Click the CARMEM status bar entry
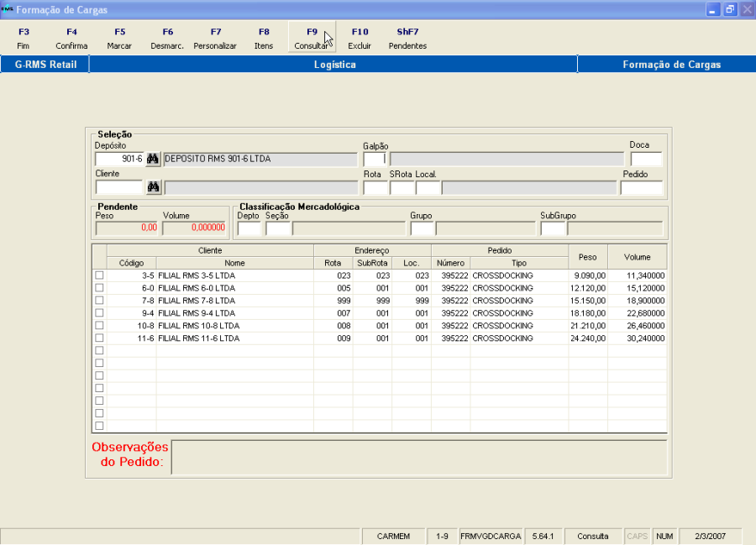This screenshot has width=756, height=545. [x=393, y=537]
